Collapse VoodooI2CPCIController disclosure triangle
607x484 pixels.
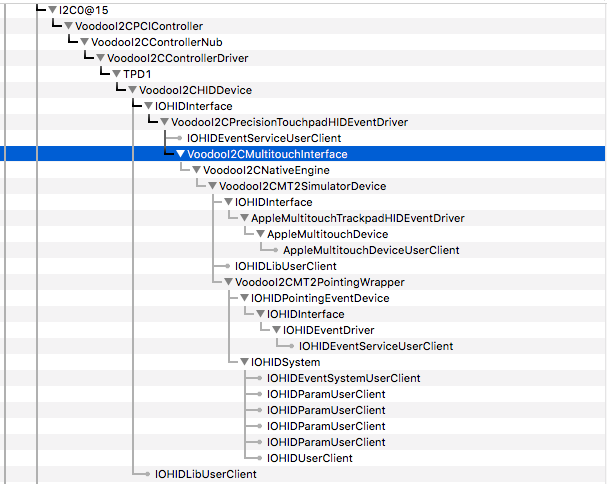(x=69, y=26)
